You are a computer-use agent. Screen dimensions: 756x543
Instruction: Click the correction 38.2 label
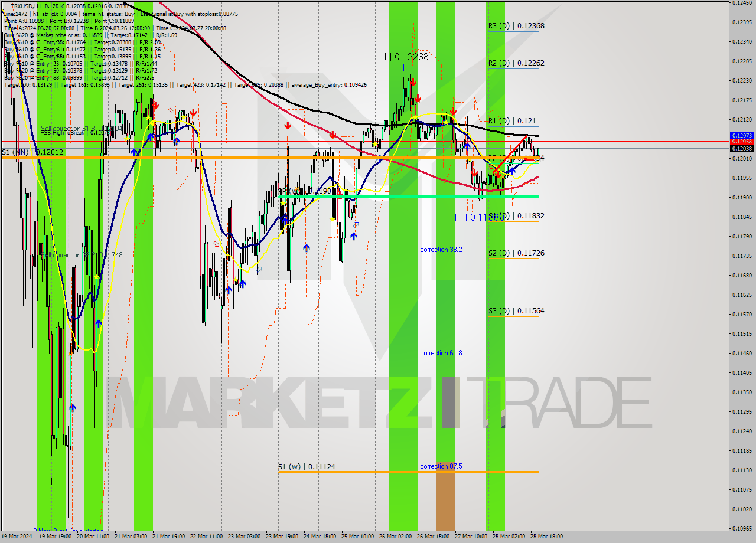point(441,250)
